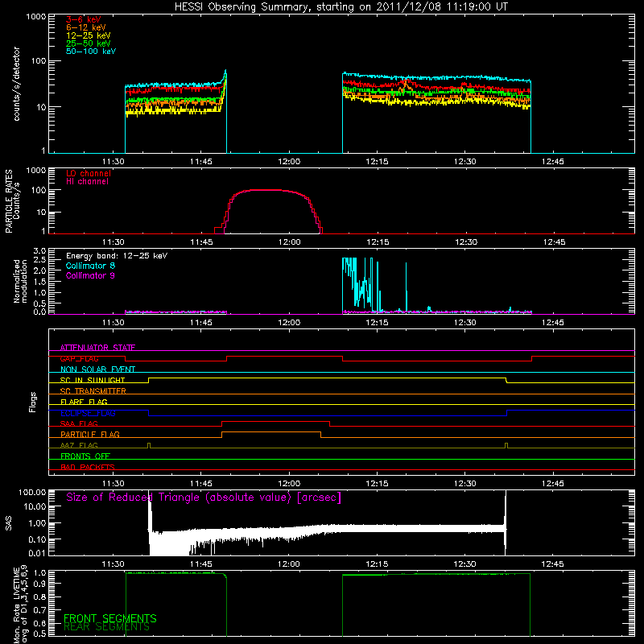
Task: Click the raised SAA_FLAG segment
Action: (275, 421)
